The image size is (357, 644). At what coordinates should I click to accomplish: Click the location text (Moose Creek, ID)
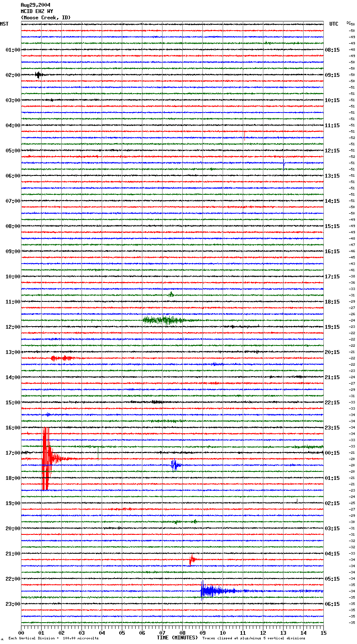pos(46,18)
